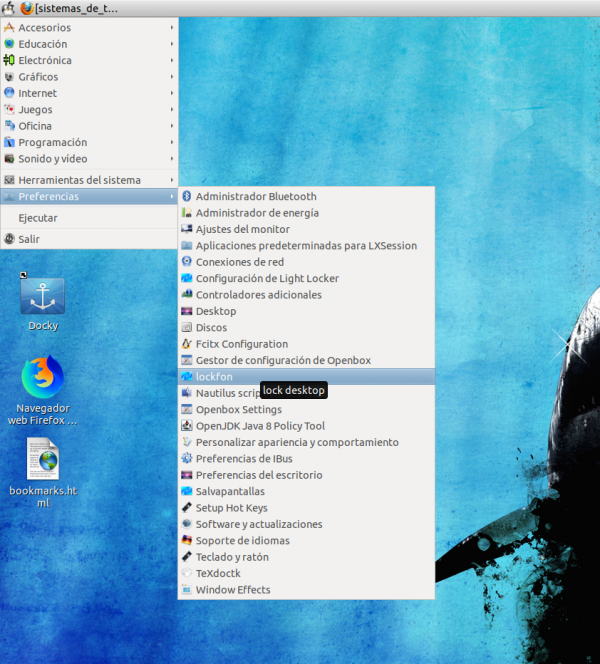Choose Ejecutar from the main menu
This screenshot has width=600, height=664.
(89, 218)
